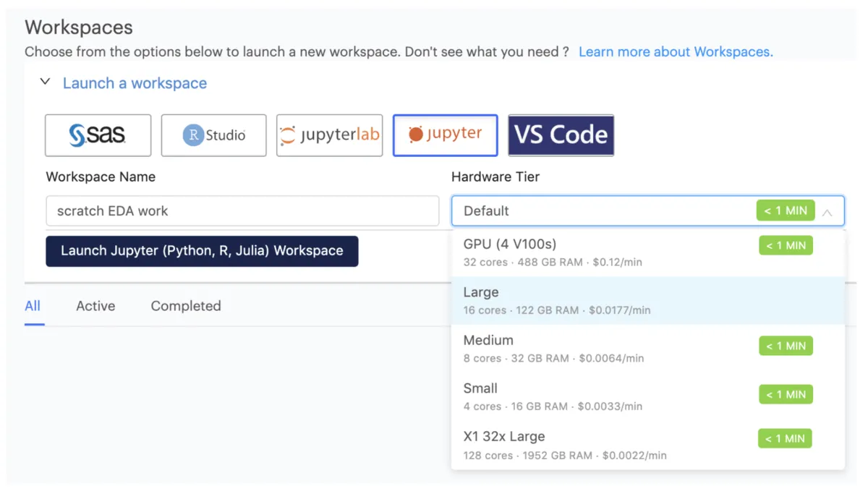This screenshot has height=494, width=868.
Task: Click Launch Jupyter (Python, R, Julia) Workspace
Action: coord(202,251)
